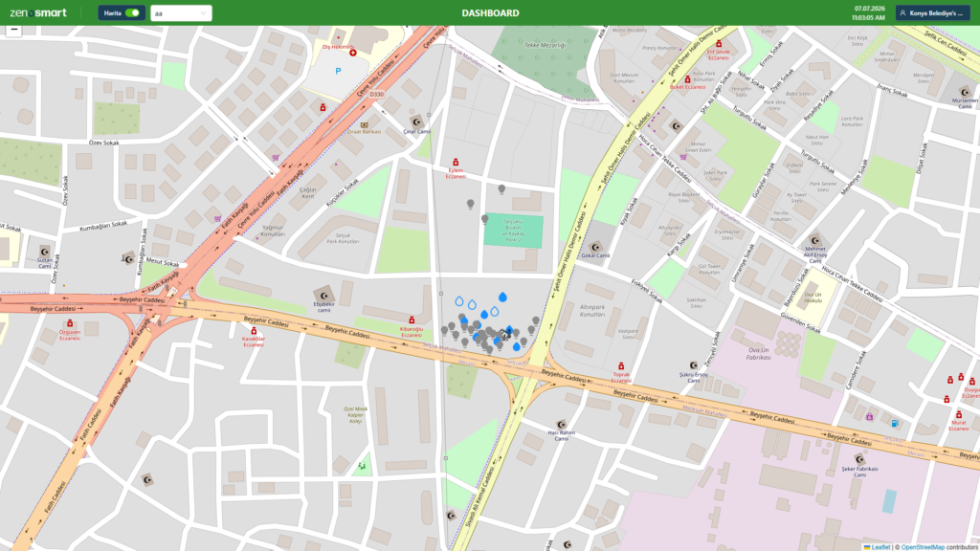
Task: Click the Sultan Camii mosque icon
Action: point(44,252)
